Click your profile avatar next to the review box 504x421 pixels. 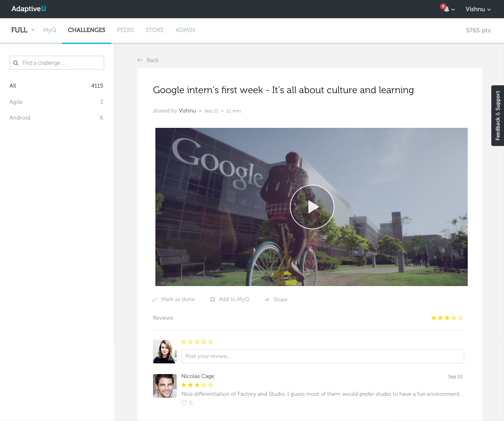pos(165,352)
